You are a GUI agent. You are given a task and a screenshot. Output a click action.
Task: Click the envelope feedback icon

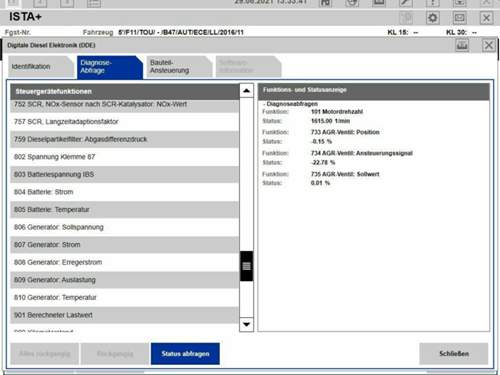pos(460,18)
